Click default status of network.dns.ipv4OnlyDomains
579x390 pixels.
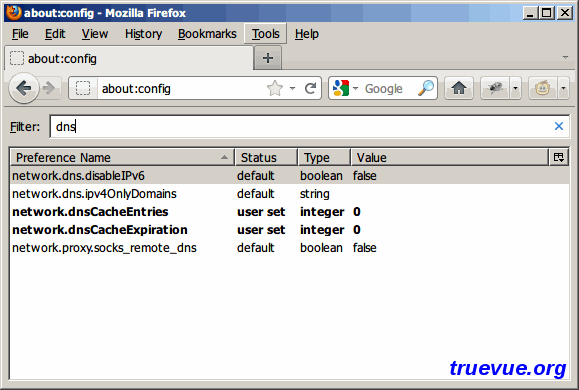click(256, 194)
